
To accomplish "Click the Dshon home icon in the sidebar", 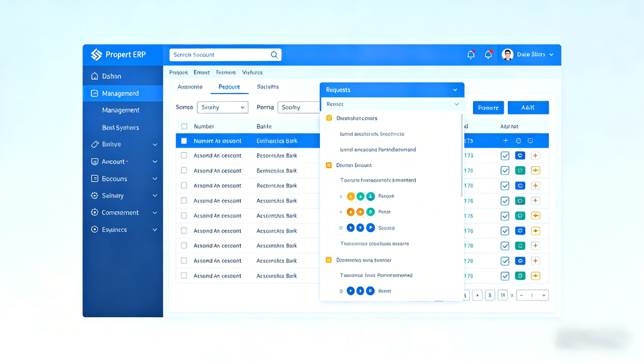I will (x=95, y=76).
